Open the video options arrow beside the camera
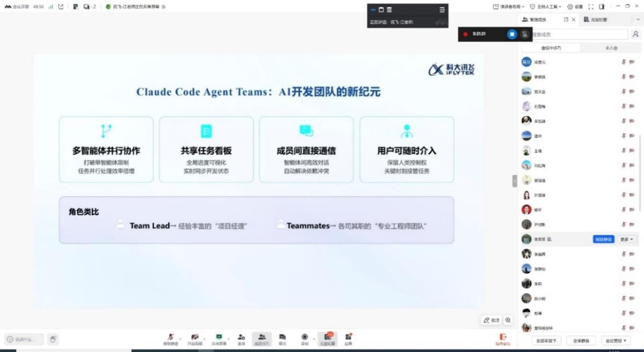 point(204,338)
